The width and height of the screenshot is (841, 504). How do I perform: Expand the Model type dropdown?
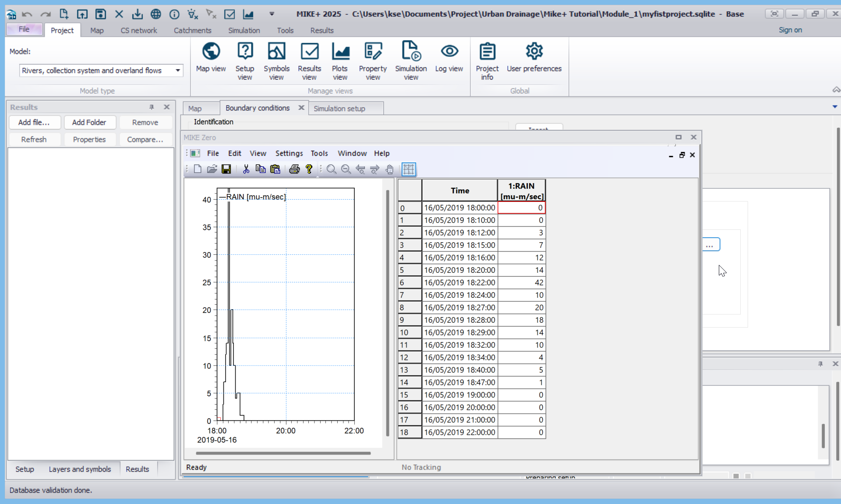click(x=178, y=70)
